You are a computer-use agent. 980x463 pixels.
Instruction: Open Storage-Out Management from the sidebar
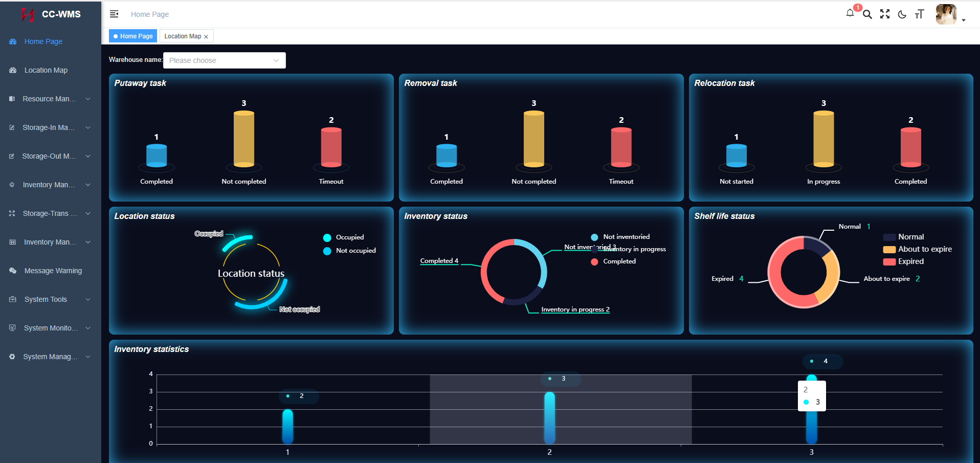pyautogui.click(x=49, y=156)
